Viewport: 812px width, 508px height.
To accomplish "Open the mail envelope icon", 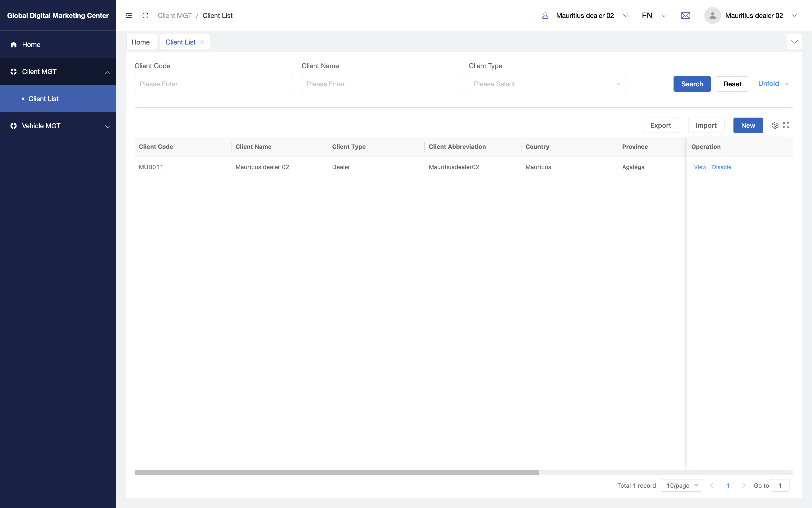I will [686, 15].
